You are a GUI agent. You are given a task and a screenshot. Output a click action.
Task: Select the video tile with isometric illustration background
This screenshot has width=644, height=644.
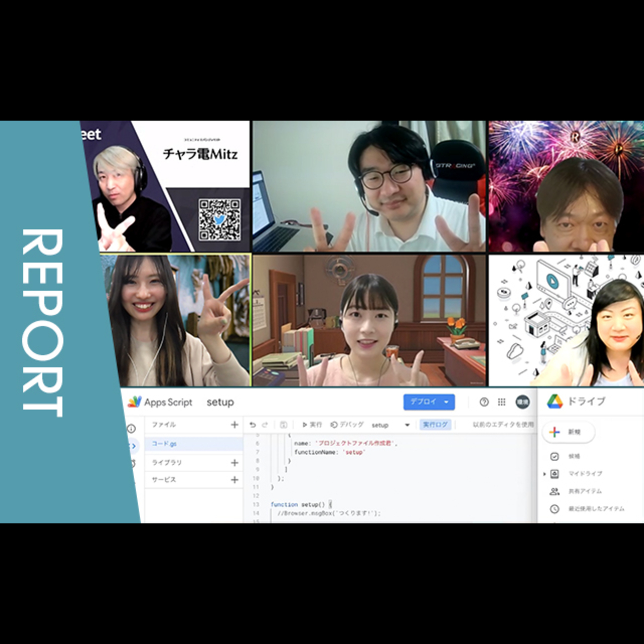click(x=566, y=321)
